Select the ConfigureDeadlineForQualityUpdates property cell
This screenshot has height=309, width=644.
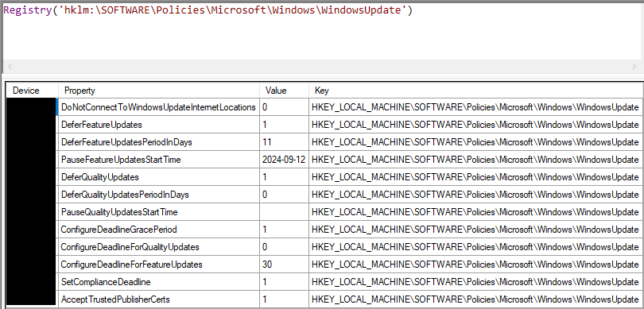click(159, 247)
